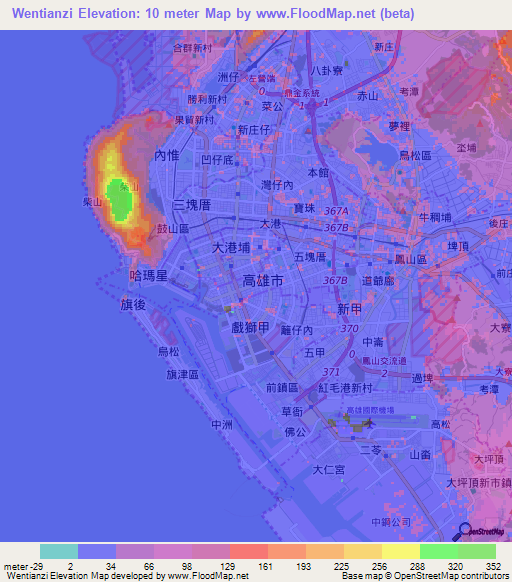512x582 pixels.
Task: Select the 過埤 label
Action: [x=422, y=378]
